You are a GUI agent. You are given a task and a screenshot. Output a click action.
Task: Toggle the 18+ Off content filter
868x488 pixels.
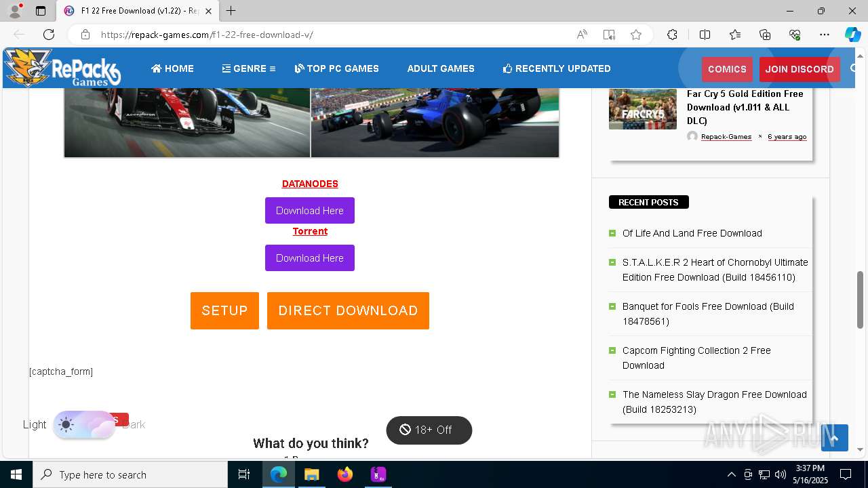click(429, 430)
